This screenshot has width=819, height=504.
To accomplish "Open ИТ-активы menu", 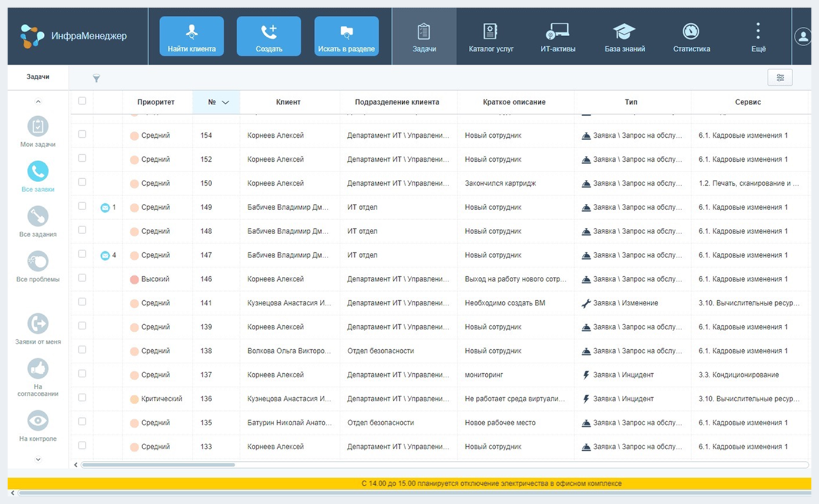I will tap(558, 36).
